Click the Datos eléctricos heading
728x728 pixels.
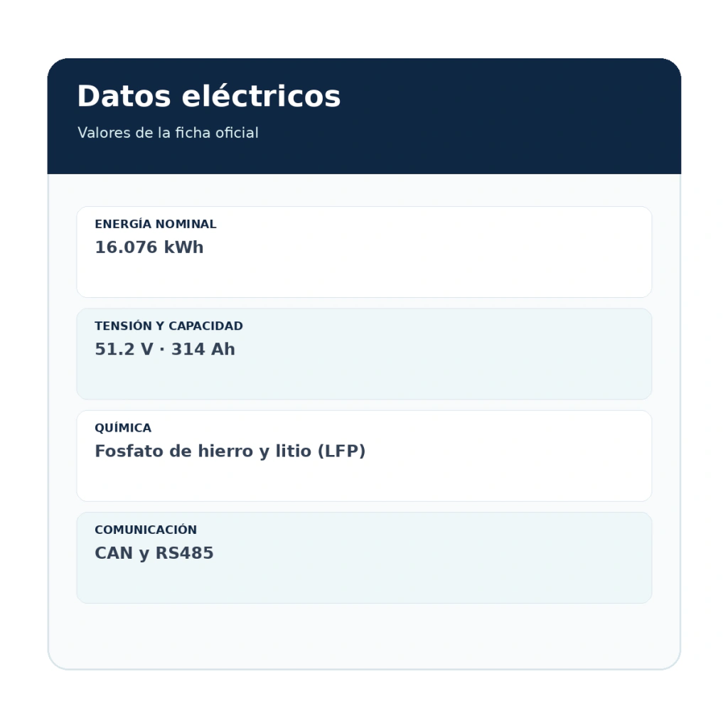pyautogui.click(x=209, y=97)
